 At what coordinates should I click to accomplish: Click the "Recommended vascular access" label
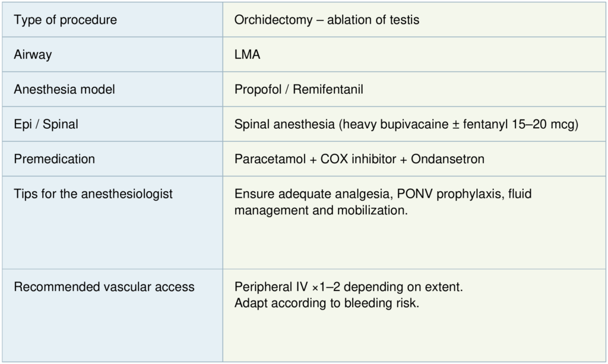(x=104, y=287)
